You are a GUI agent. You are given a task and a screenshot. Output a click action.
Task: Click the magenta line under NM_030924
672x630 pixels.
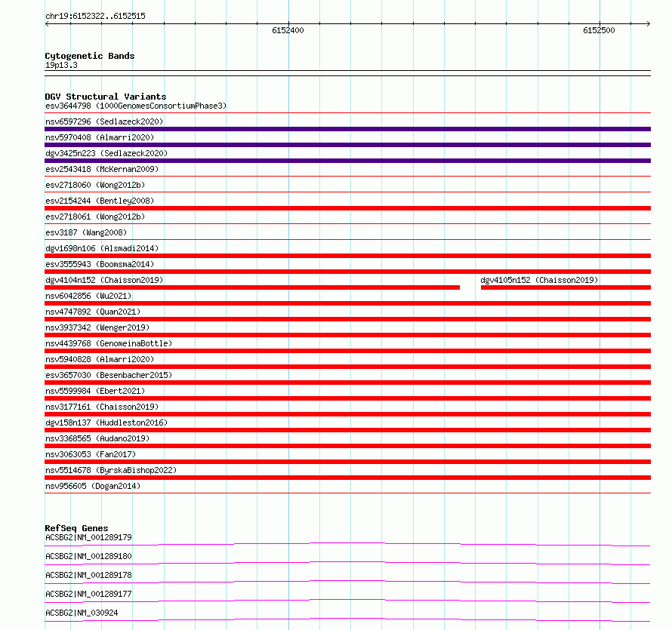pos(347,619)
